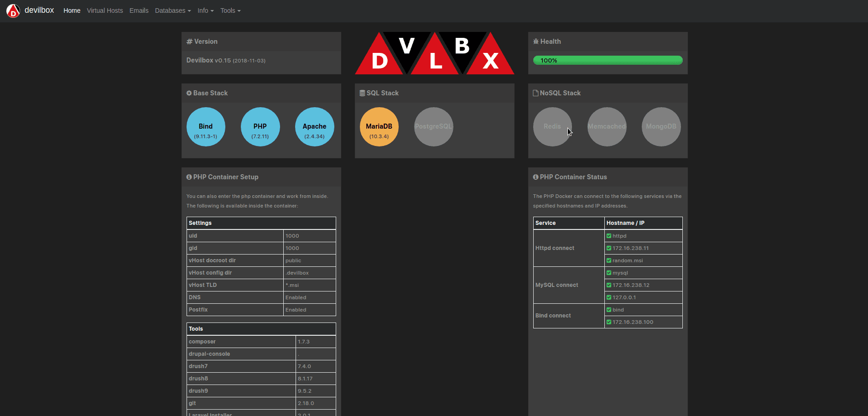Click the 100% health progress bar

608,60
